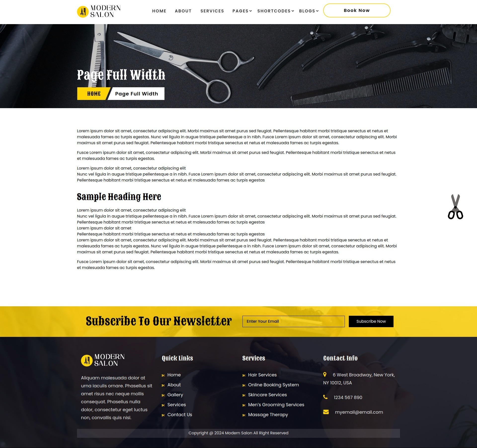477x448 pixels.
Task: Click the Enter Your Email input field
Action: coord(294,321)
